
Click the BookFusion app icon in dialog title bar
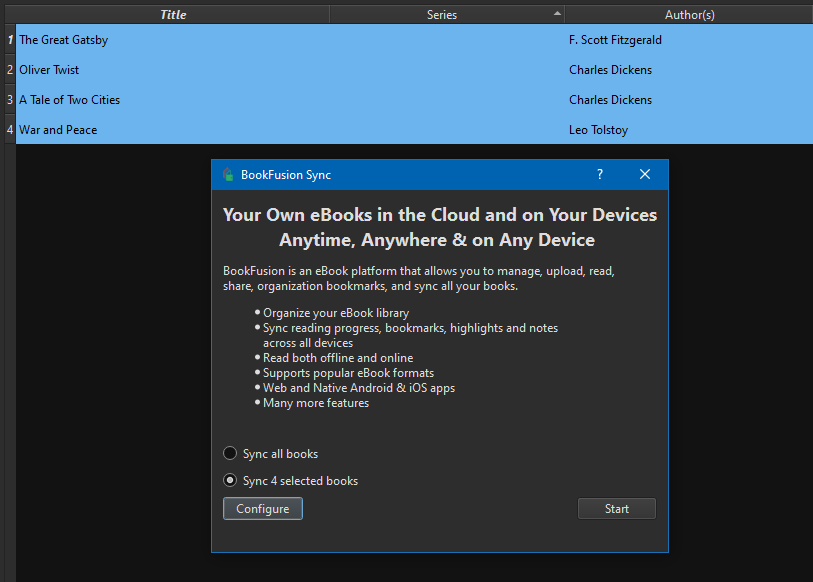click(228, 175)
